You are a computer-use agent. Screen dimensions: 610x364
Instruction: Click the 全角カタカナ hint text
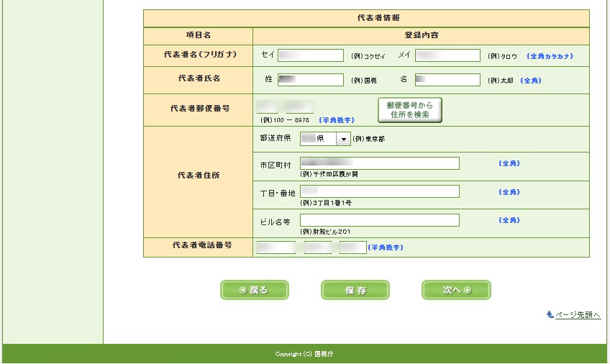point(550,56)
